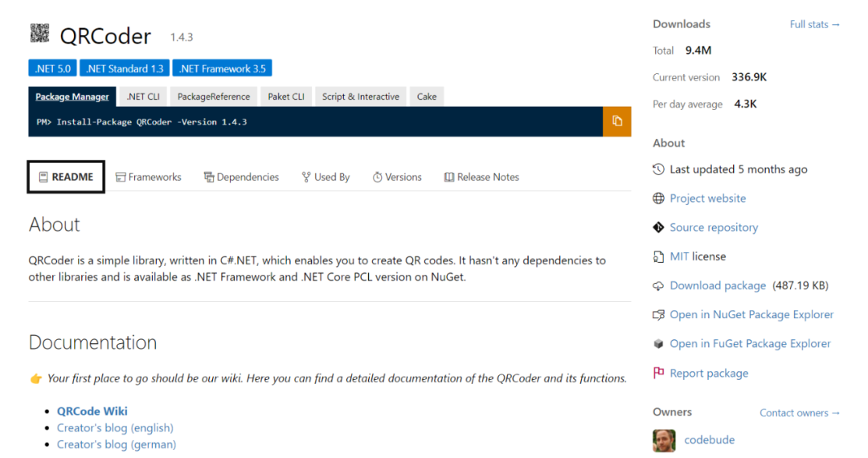868x458 pixels.
Task: Show the Dependencies tab
Action: (241, 177)
